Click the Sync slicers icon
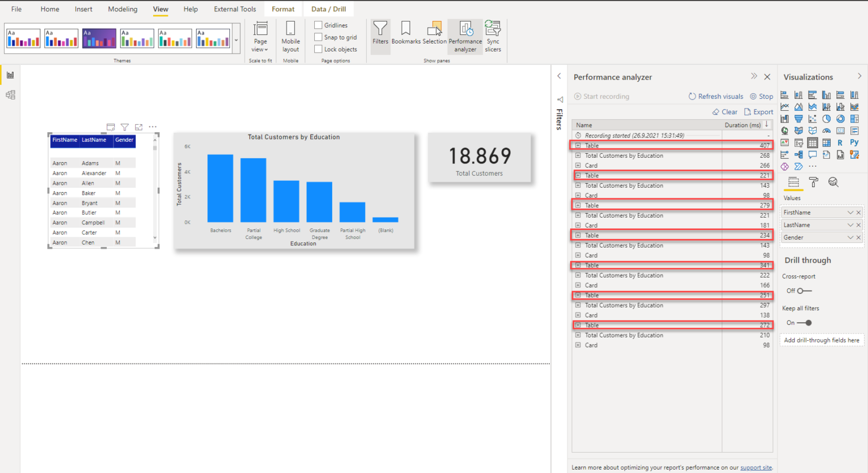 [x=492, y=36]
